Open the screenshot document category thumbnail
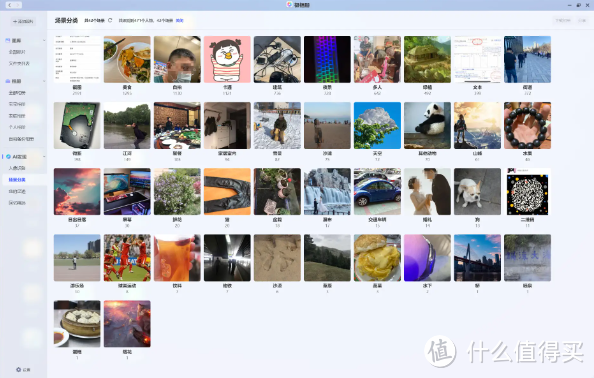Viewport: 594px width, 378px height. (77, 59)
